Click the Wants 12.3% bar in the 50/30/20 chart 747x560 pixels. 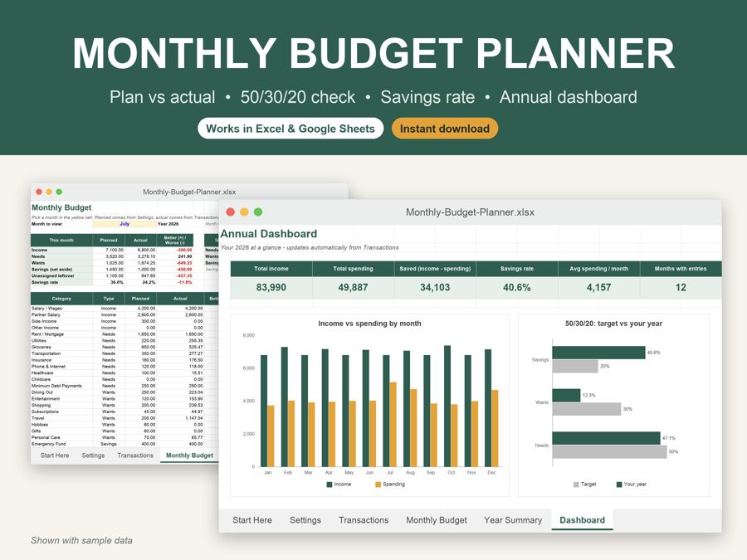click(566, 395)
